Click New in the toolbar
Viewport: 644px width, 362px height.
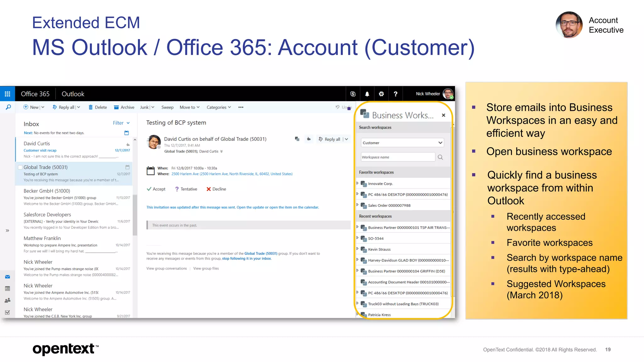click(31, 107)
